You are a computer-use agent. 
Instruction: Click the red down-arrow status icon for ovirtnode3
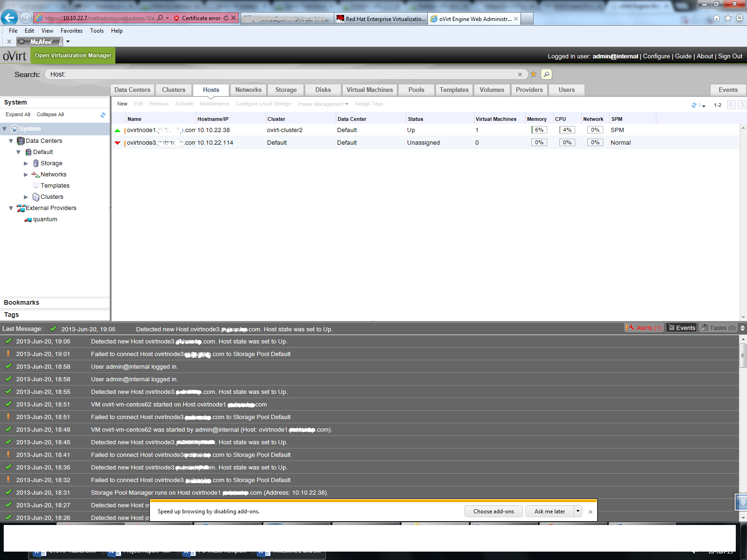118,143
